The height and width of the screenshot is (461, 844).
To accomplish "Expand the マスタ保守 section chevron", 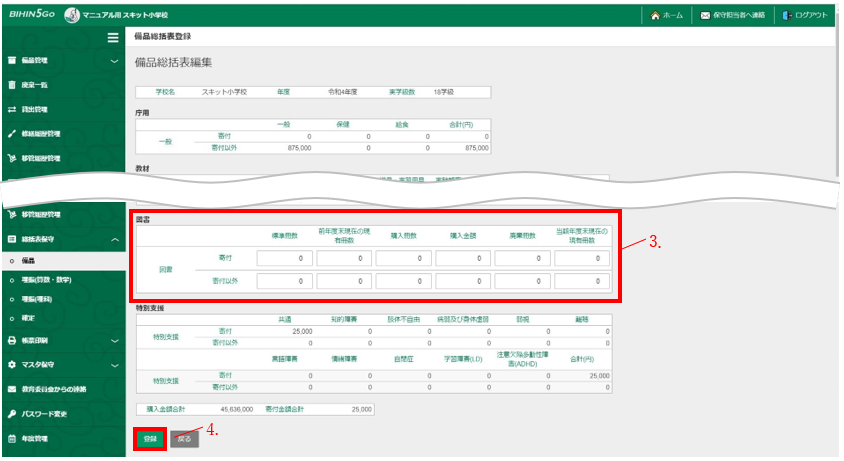I will point(114,365).
